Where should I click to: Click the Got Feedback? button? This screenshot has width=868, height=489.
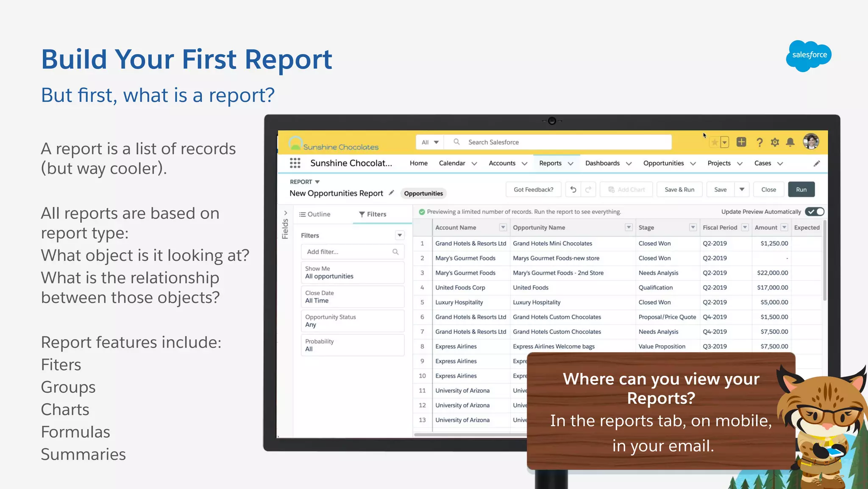click(534, 190)
